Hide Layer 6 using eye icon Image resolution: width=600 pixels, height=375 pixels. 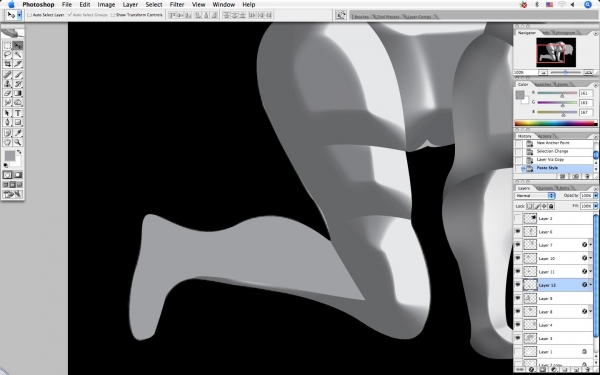tap(518, 232)
